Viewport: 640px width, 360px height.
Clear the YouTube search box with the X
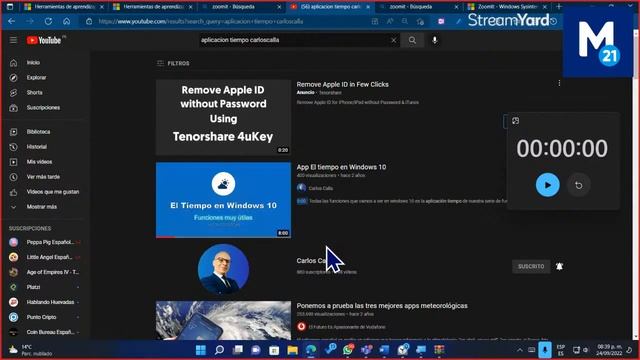click(393, 40)
